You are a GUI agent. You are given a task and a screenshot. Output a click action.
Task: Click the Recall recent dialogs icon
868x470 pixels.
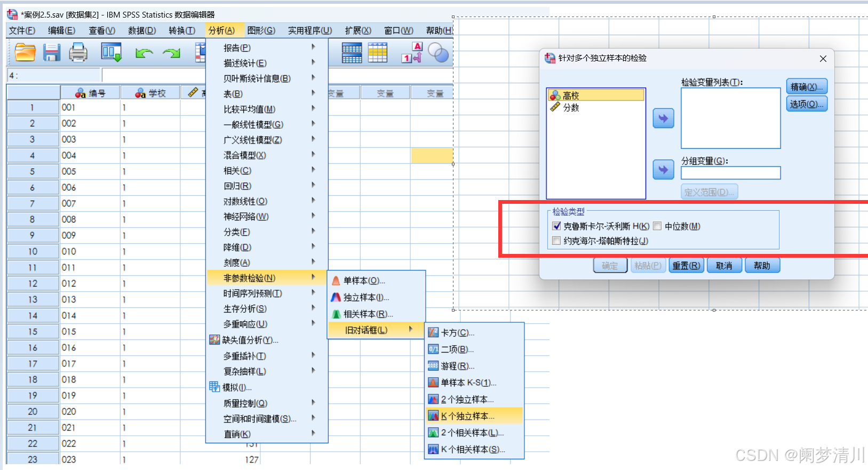point(112,52)
